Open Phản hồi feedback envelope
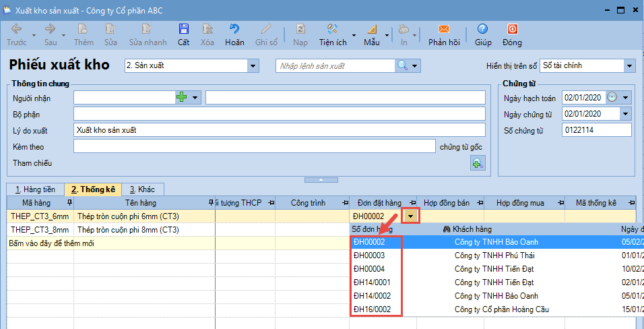 pos(443,30)
